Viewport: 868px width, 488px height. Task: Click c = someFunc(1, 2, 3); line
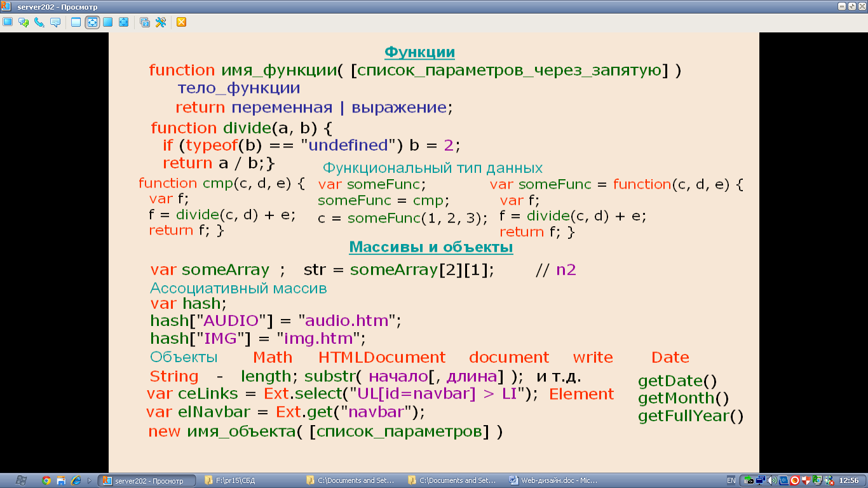click(x=403, y=218)
